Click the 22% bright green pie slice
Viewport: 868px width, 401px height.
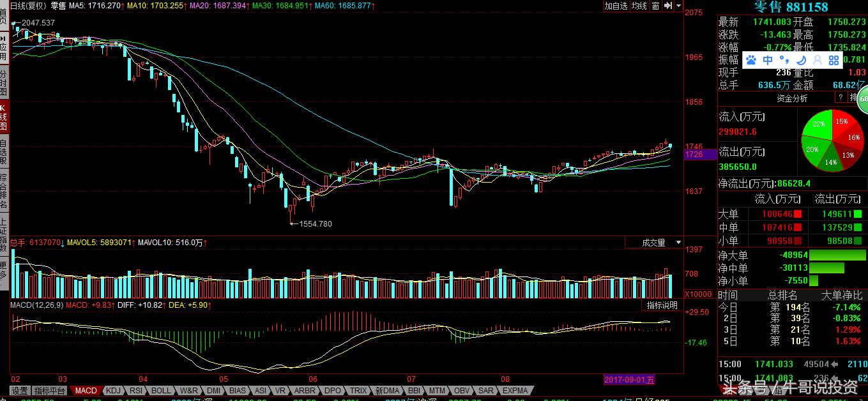point(818,124)
